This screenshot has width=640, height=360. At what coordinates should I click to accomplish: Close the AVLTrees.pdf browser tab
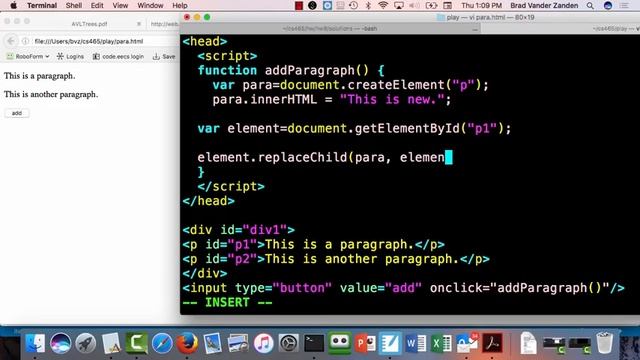[x=139, y=24]
